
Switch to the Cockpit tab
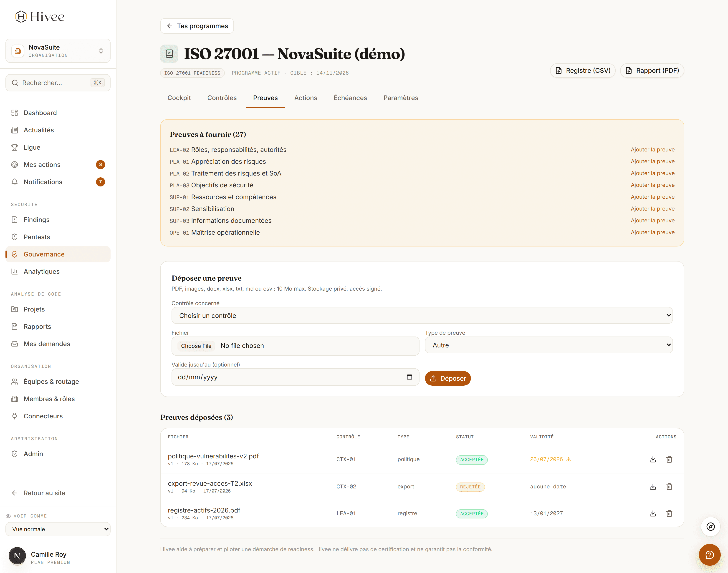pyautogui.click(x=179, y=98)
